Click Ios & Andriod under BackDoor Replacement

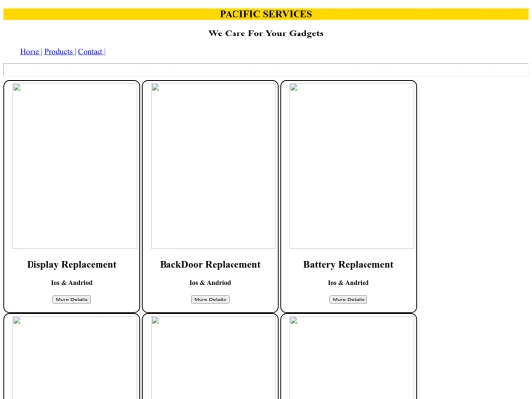pyautogui.click(x=210, y=283)
